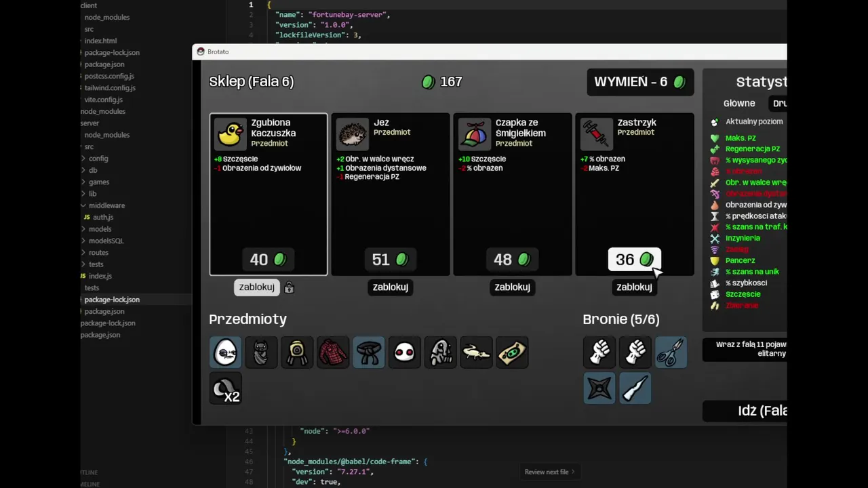
Task: Open postcss.config.js in the explorer
Action: point(109,76)
